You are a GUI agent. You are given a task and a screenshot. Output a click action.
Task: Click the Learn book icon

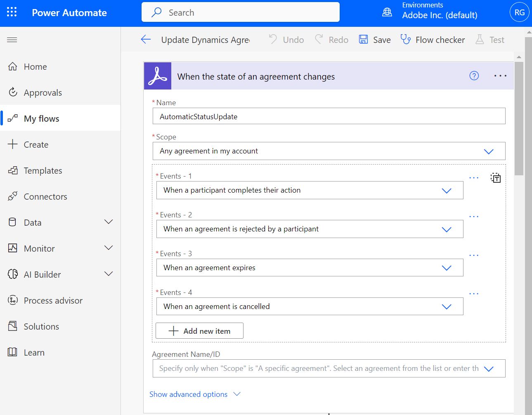[13, 352]
